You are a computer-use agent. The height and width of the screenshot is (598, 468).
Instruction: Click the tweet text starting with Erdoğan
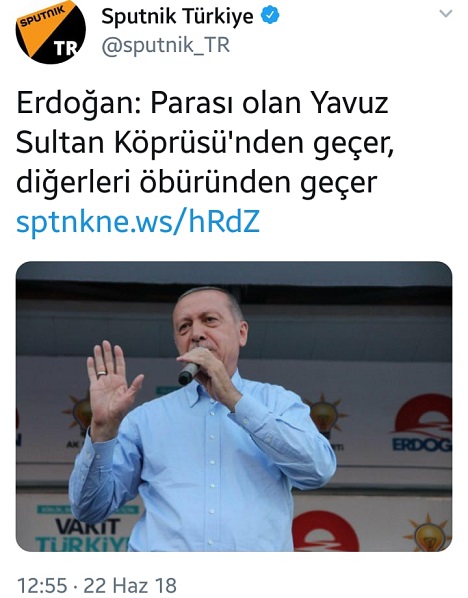204,143
